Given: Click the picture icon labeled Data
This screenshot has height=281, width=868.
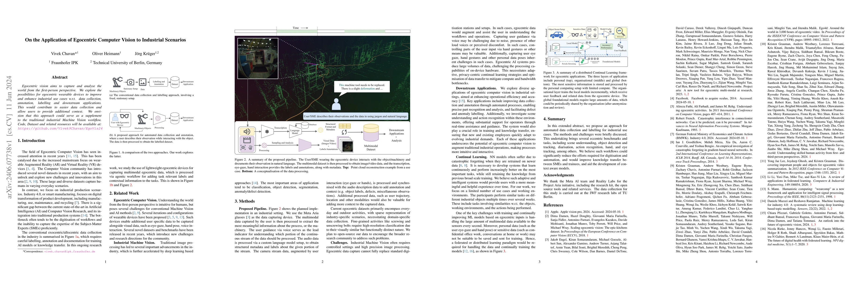Looking at the screenshot, I should coord(143,82).
